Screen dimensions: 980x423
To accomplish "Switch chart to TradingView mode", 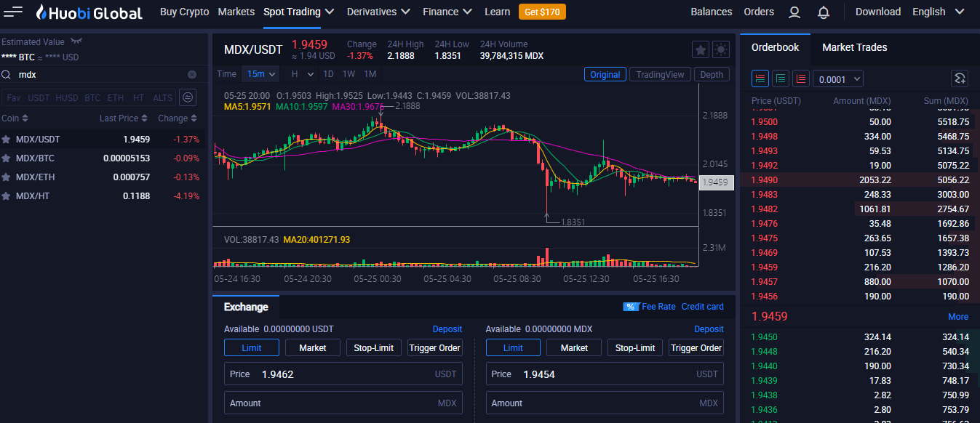I will (661, 74).
